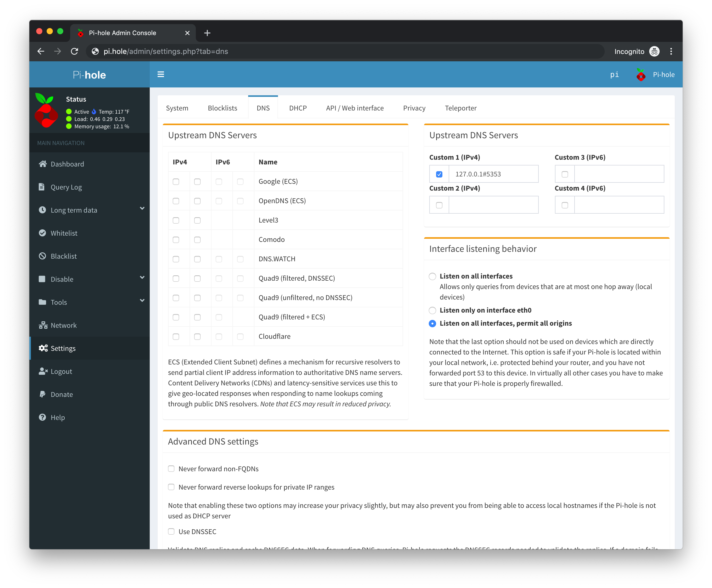The width and height of the screenshot is (712, 588).
Task: Click the Logout button in sidebar
Action: coord(61,371)
